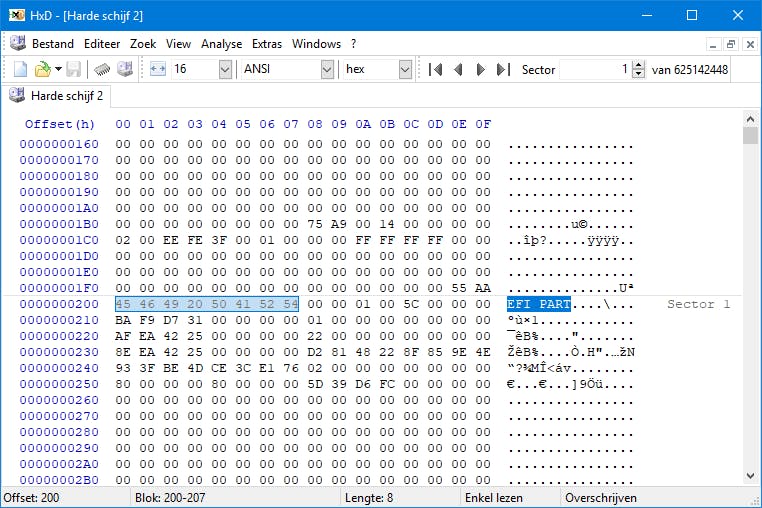Click the HxD title bar app icon
The height and width of the screenshot is (508, 762).
[x=17, y=15]
